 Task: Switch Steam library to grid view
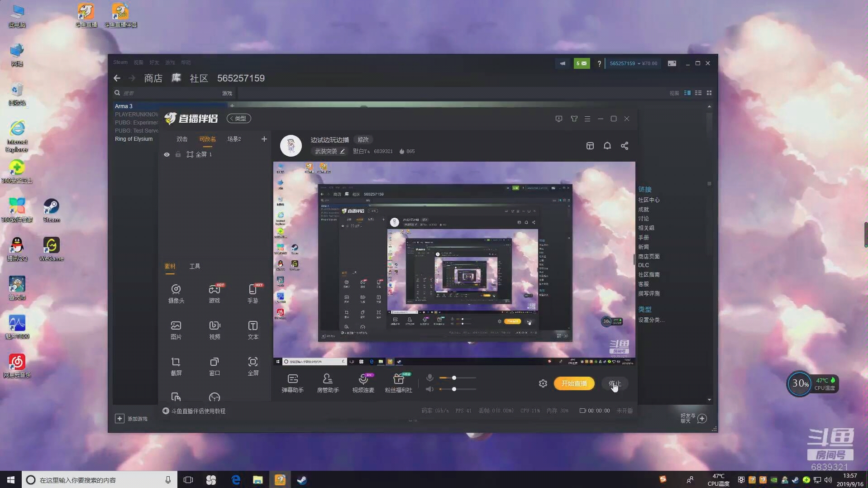pyautogui.click(x=709, y=93)
